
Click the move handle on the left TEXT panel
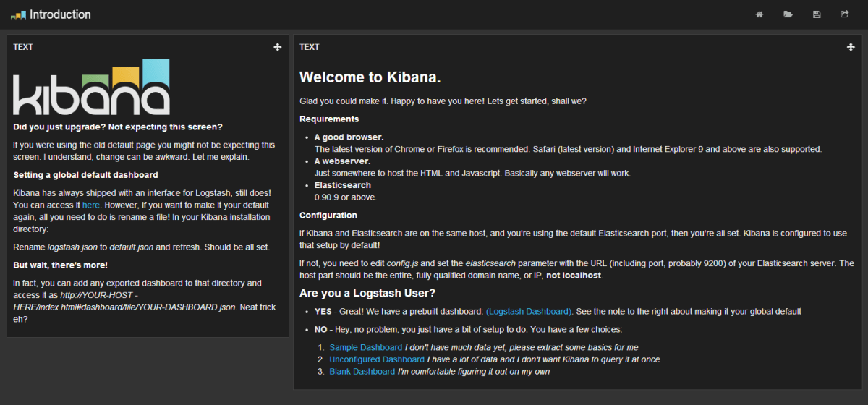278,47
